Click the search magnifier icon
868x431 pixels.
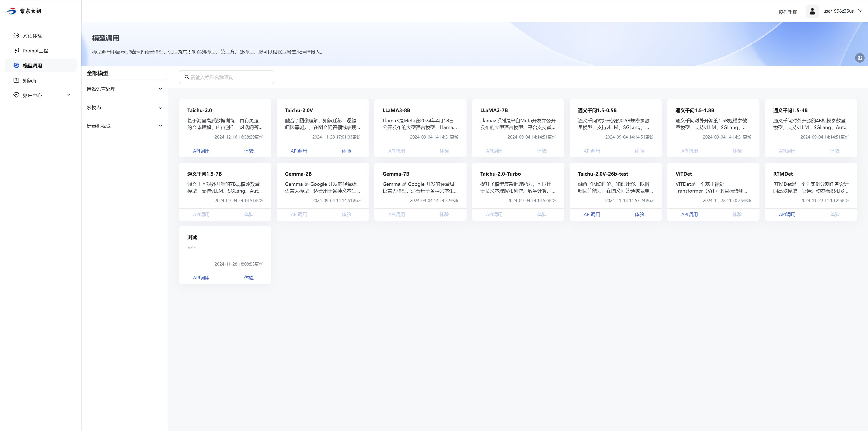pyautogui.click(x=187, y=77)
